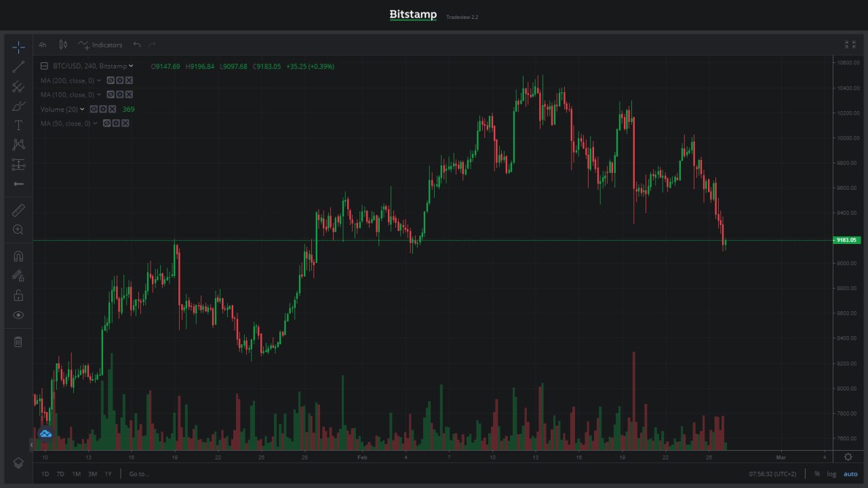
Task: Pick the measure ruler tool
Action: click(18, 210)
